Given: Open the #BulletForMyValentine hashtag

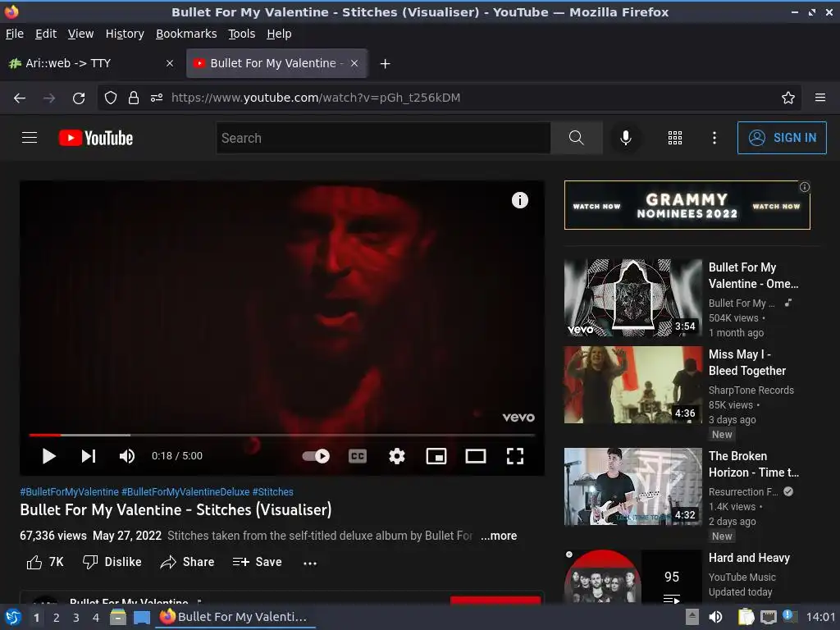Looking at the screenshot, I should pos(69,492).
